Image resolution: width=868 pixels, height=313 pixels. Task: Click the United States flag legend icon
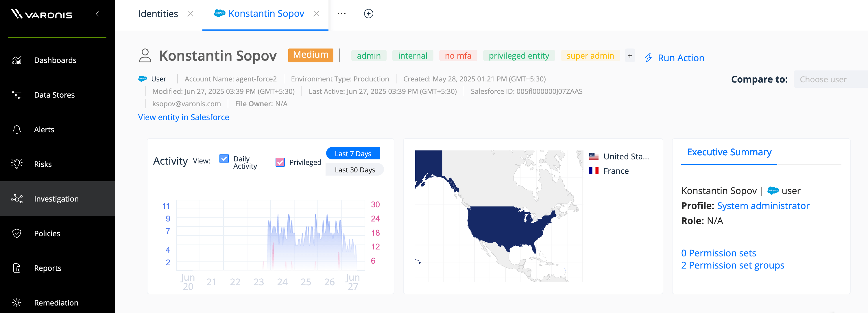point(594,156)
